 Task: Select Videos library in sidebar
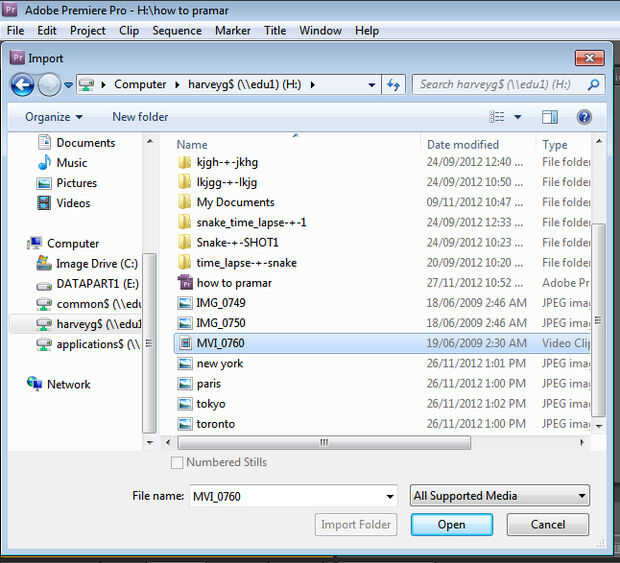64,203
